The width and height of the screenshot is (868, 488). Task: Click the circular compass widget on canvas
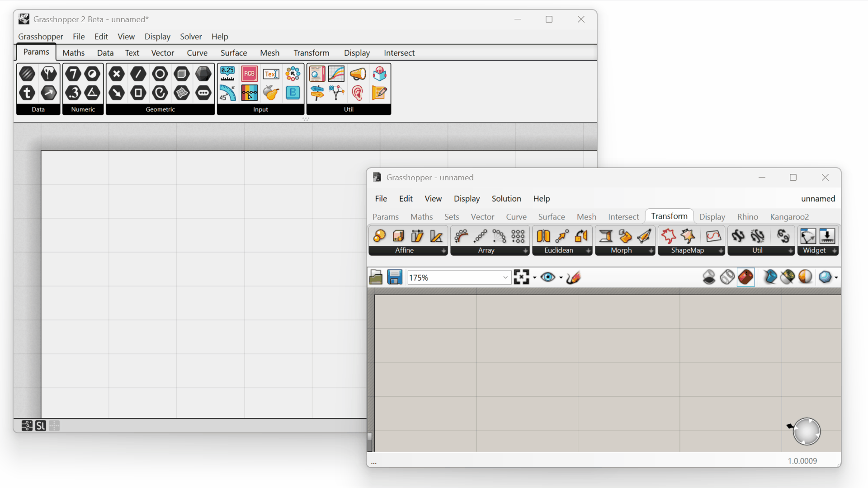click(807, 432)
